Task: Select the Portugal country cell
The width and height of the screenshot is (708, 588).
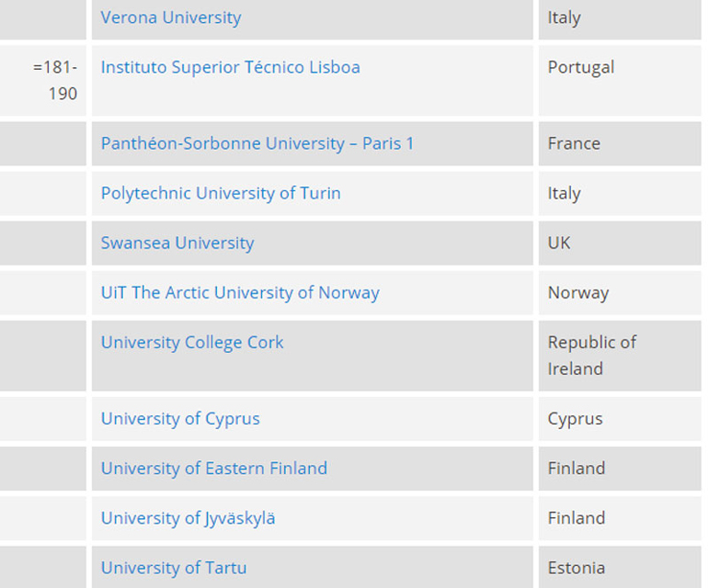Action: coord(581,67)
